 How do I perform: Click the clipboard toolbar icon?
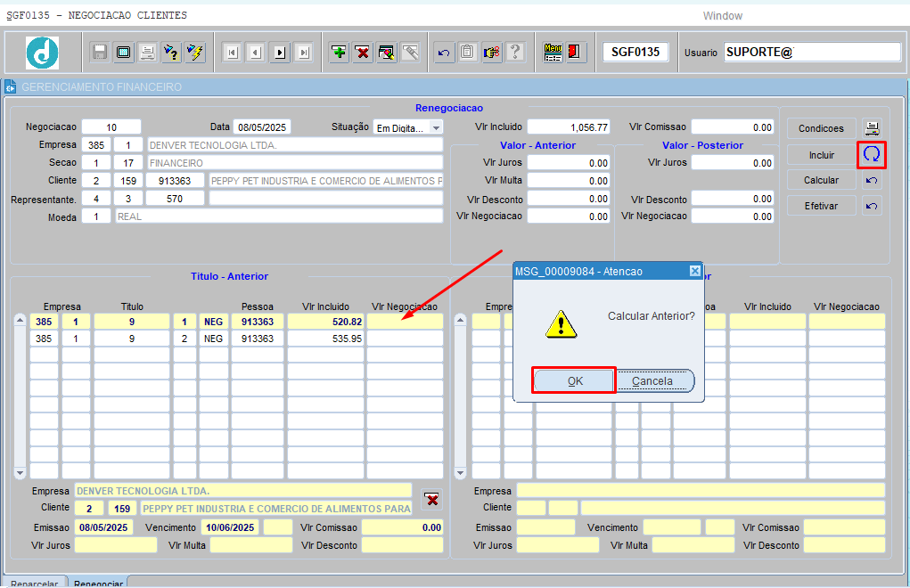[468, 53]
